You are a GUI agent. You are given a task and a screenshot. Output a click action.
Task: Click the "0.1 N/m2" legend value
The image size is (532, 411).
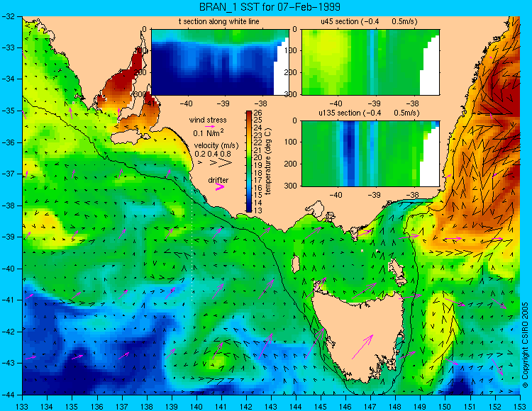click(209, 133)
